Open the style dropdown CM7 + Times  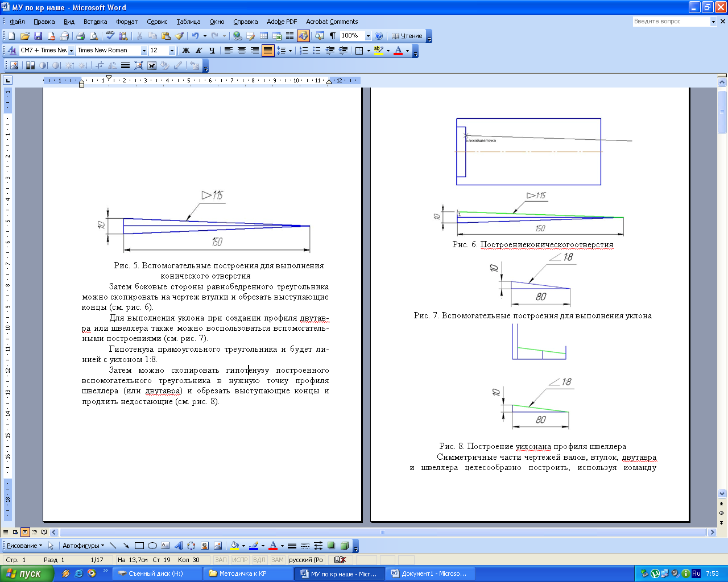click(71, 51)
